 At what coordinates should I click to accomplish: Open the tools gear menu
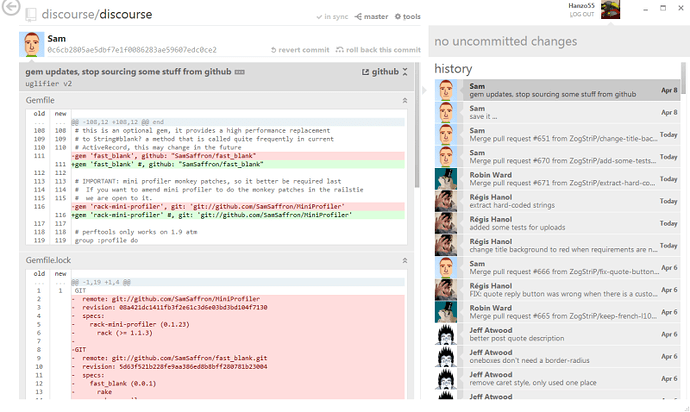pyautogui.click(x=408, y=17)
